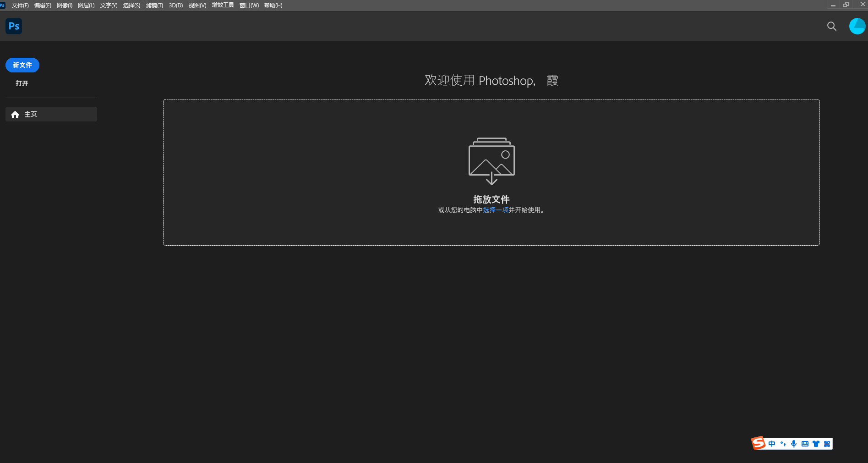Open the soft keyboard icon in IME bar

pyautogui.click(x=805, y=444)
